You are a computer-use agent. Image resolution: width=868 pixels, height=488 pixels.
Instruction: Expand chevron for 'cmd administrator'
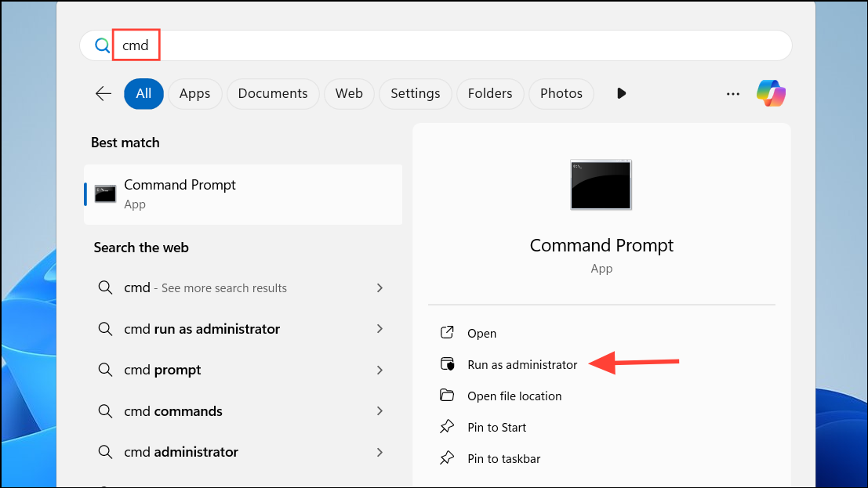click(x=380, y=452)
